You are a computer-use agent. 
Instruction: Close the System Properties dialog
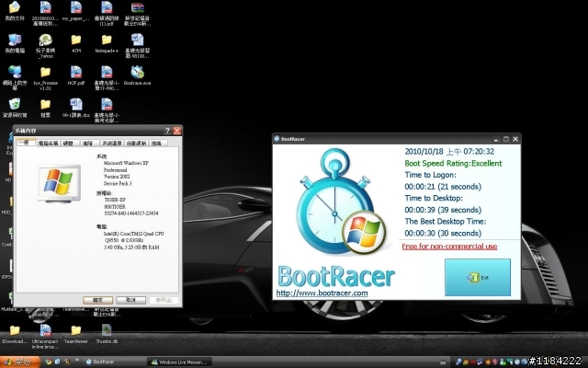[177, 131]
